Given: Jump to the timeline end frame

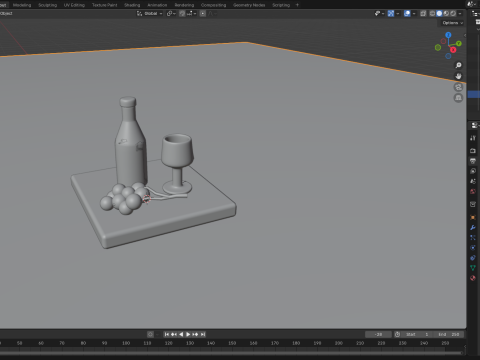Looking at the screenshot, I should point(203,334).
